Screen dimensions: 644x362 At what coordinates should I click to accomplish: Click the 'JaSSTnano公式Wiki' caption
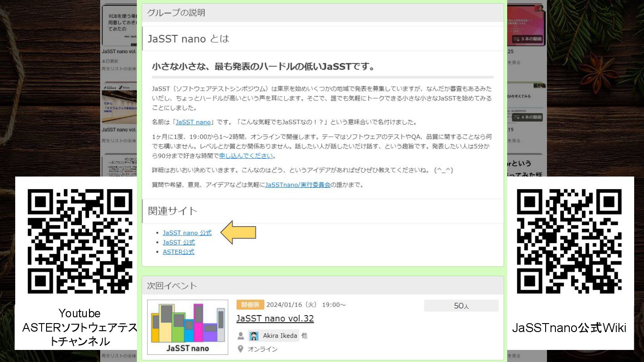pyautogui.click(x=569, y=328)
